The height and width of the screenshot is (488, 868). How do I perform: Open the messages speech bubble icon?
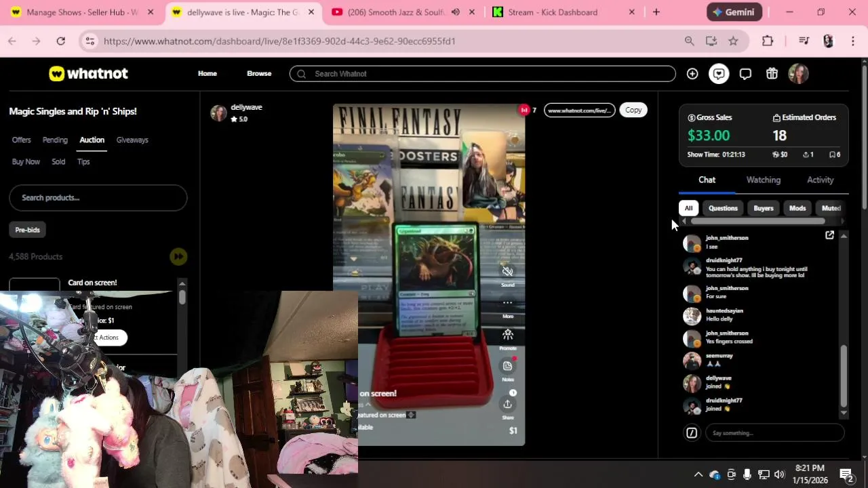[745, 74]
